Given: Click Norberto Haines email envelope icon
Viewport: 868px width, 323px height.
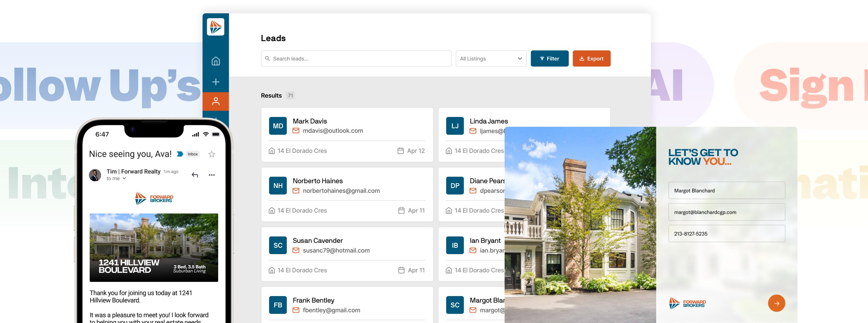Looking at the screenshot, I should coord(296,190).
